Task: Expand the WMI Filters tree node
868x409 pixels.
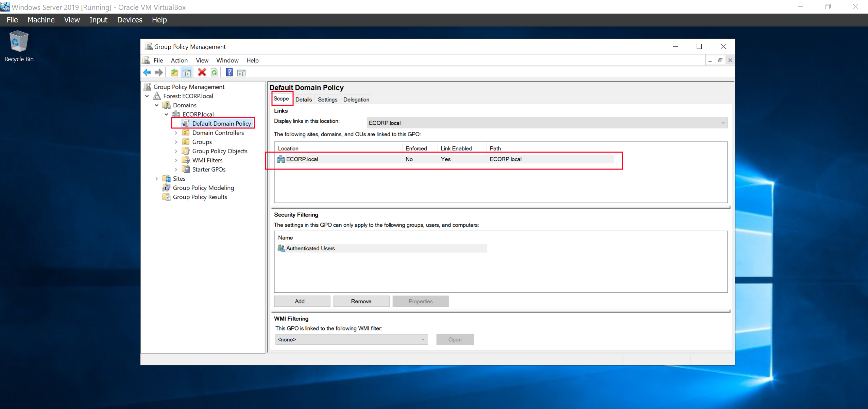Action: tap(176, 160)
